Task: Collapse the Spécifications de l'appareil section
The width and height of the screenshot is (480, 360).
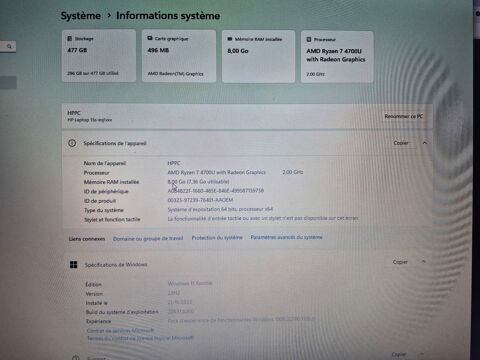Action: (424, 143)
